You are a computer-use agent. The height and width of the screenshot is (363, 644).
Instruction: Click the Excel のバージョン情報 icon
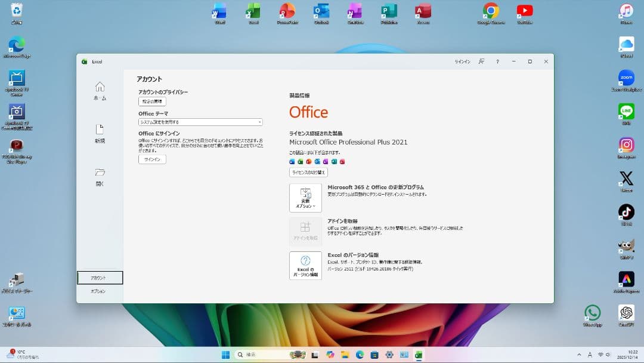[305, 265]
